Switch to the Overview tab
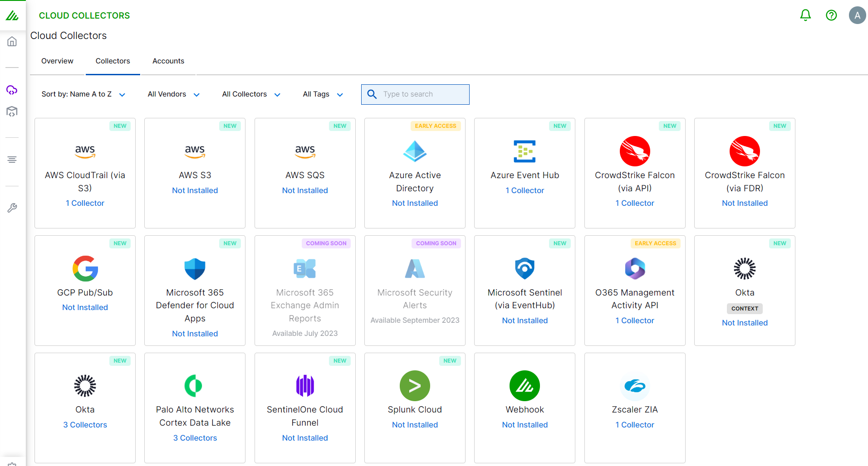The width and height of the screenshot is (868, 466). coord(57,61)
